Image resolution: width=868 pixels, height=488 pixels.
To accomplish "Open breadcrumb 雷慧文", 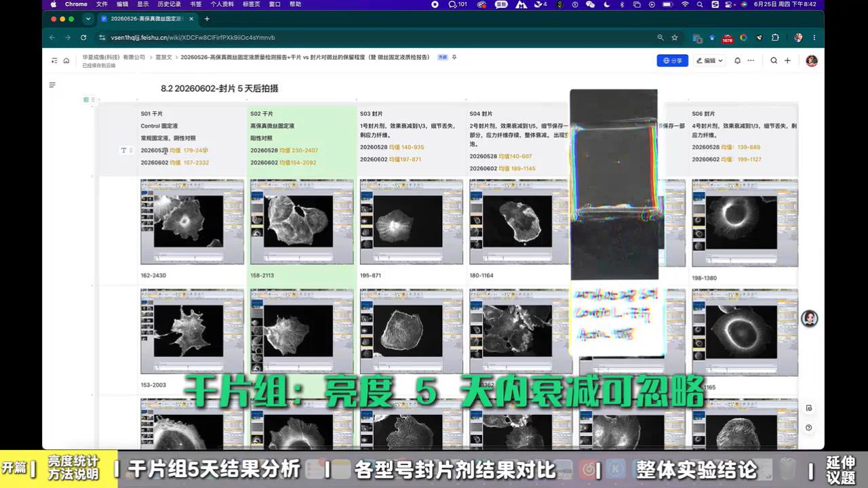I will pos(163,58).
